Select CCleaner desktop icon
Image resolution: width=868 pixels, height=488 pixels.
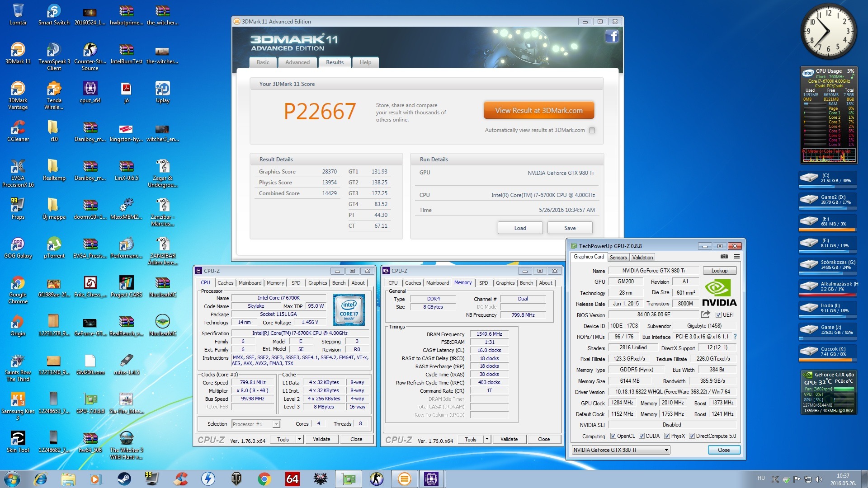click(18, 131)
